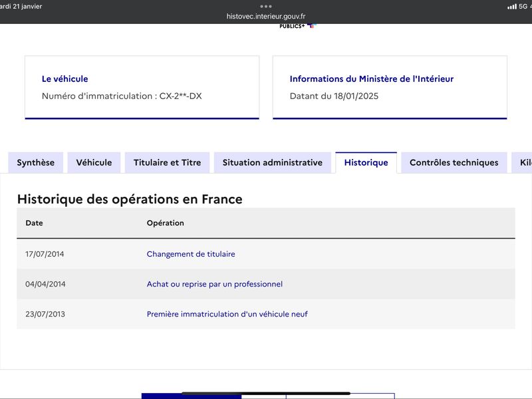Open Première immatriculation d'un véhicule neuf

(x=227, y=314)
